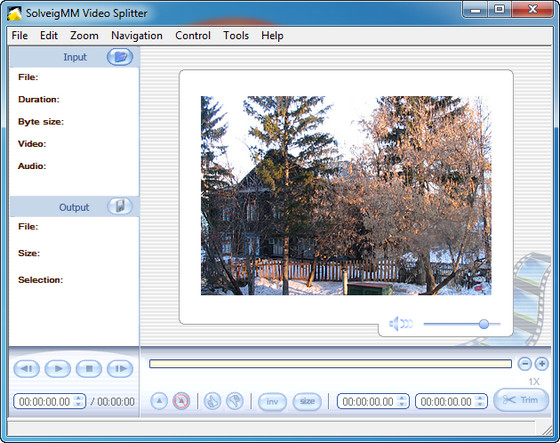Zoom in timeline with plus icon

[x=541, y=364]
